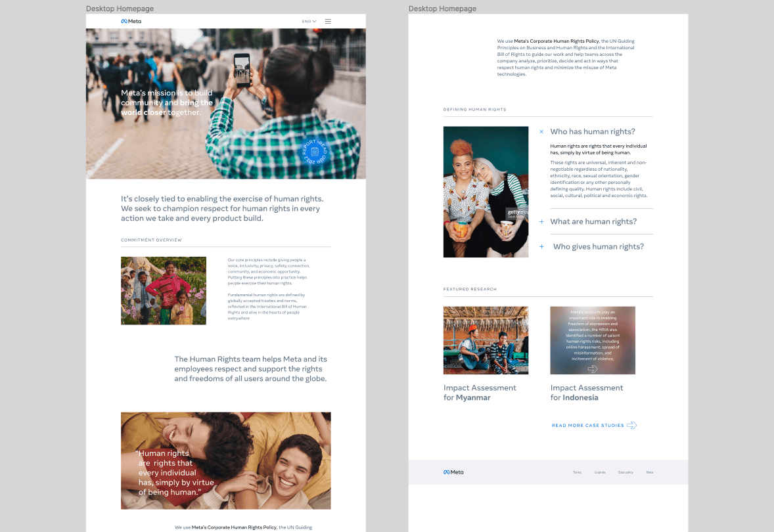Click the Meta logo in the footer

(453, 472)
